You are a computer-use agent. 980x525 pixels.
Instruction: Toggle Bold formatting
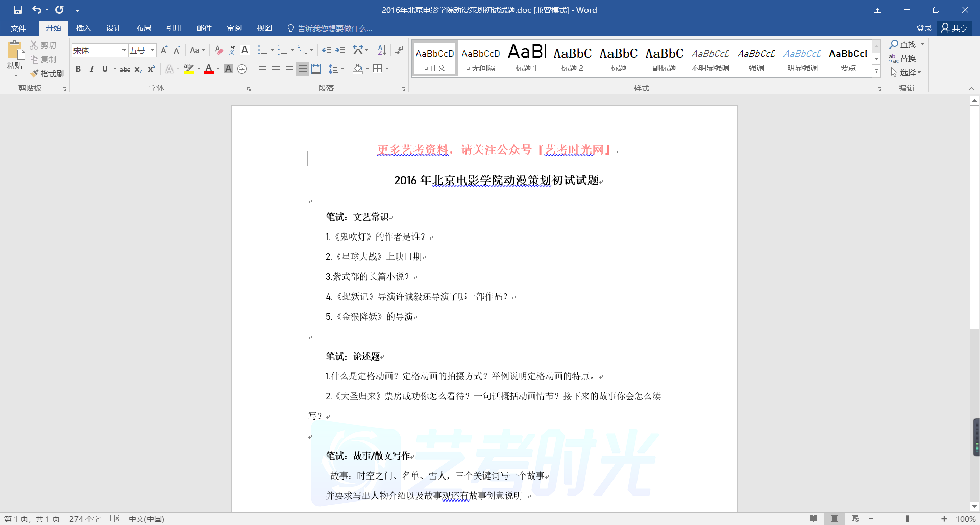click(78, 69)
